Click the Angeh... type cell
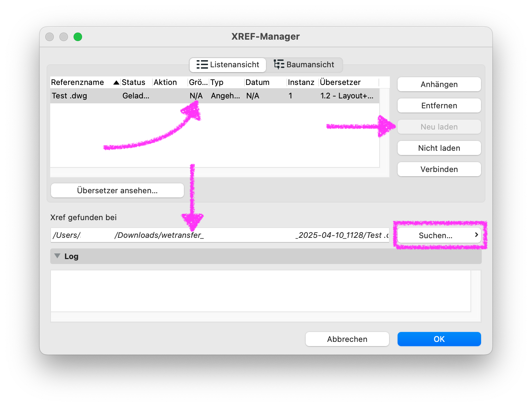Screen dimensions: 532x407 [x=225, y=96]
